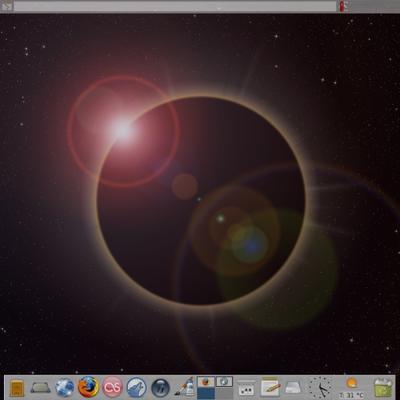Open the flat gray tray icon in the dock
The image size is (400, 400).
click(41, 388)
